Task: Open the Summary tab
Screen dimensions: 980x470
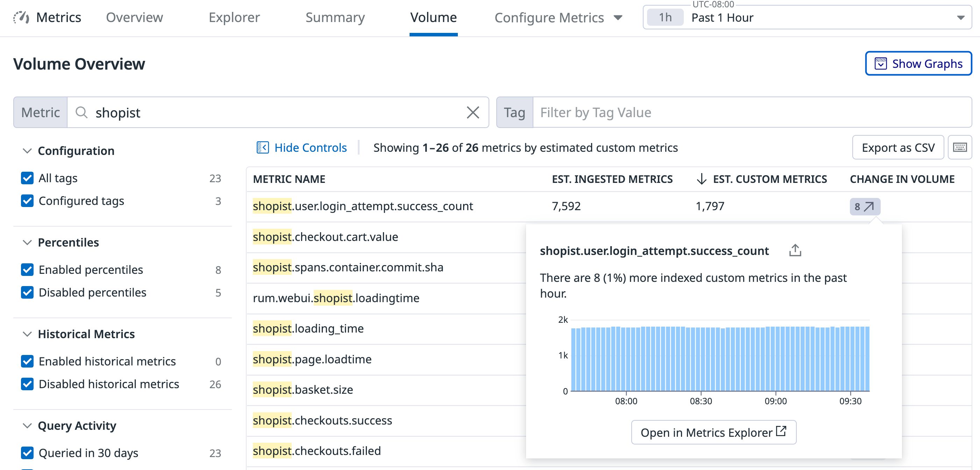Action: (x=335, y=17)
